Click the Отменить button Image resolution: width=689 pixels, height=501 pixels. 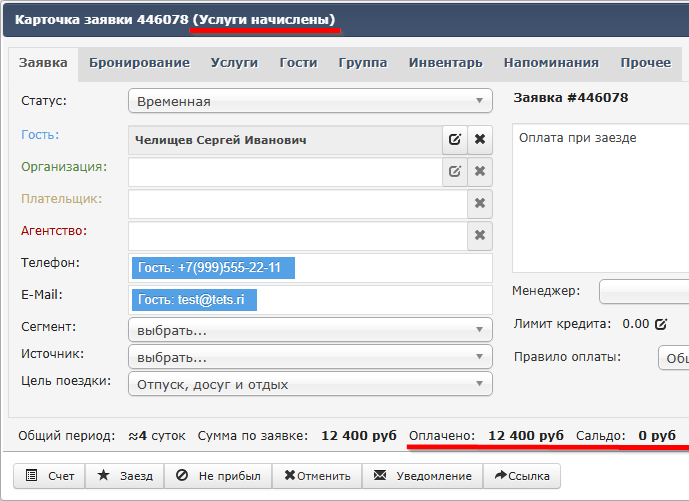click(317, 476)
